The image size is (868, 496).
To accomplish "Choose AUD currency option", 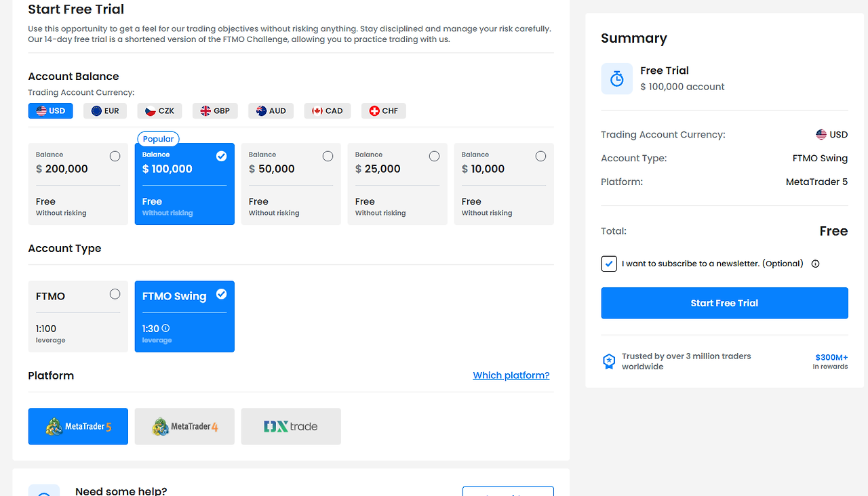I will (271, 110).
